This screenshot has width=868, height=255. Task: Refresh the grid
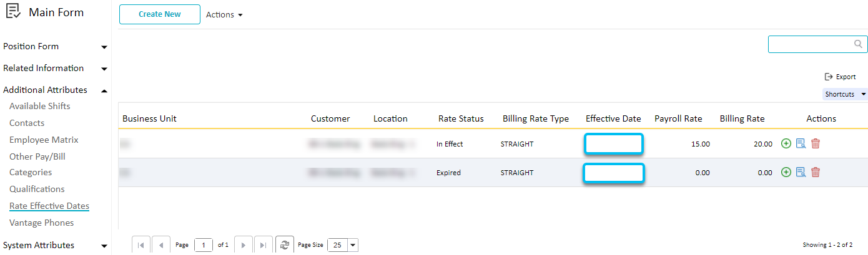pos(285,245)
